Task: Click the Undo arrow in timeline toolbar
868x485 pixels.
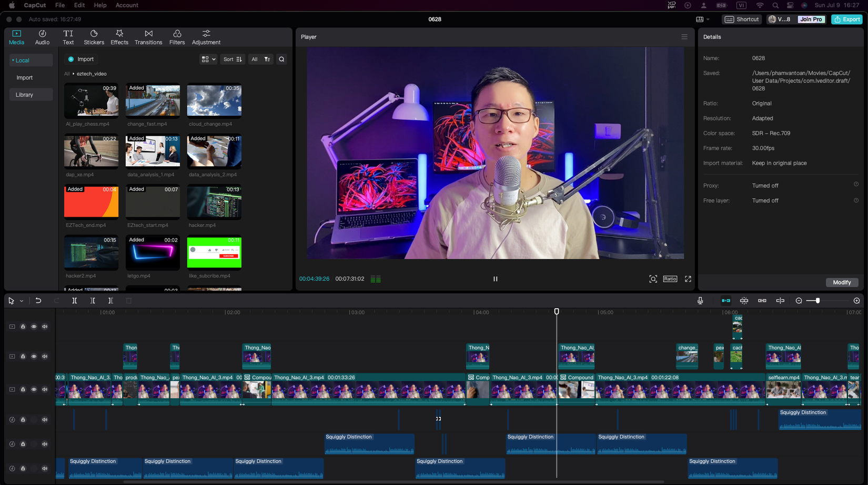Action: (38, 301)
